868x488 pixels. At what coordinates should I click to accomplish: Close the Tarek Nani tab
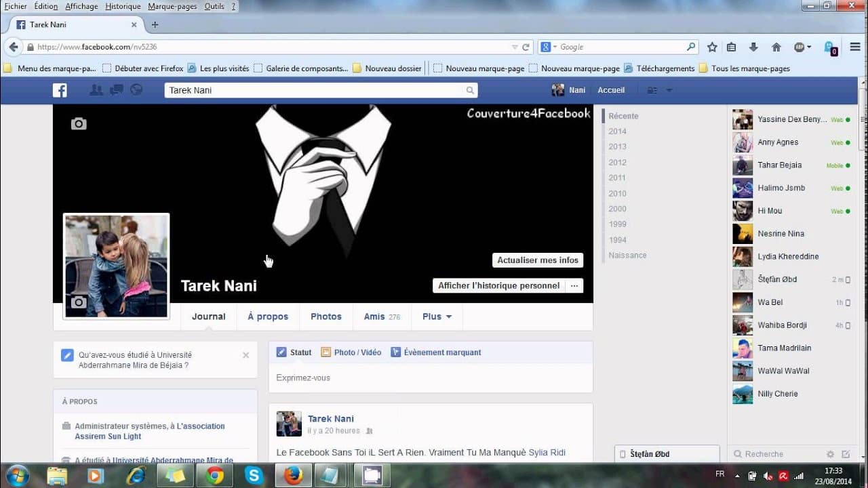(134, 24)
